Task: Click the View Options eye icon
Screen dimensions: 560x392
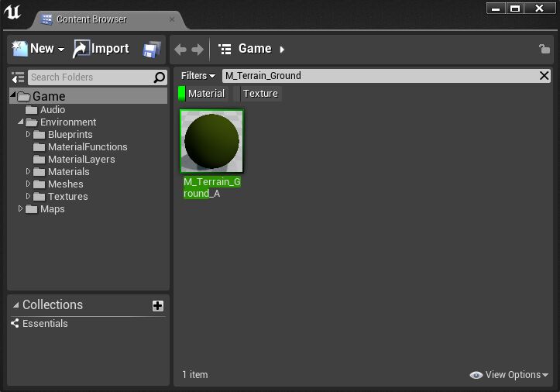Action: coord(476,375)
